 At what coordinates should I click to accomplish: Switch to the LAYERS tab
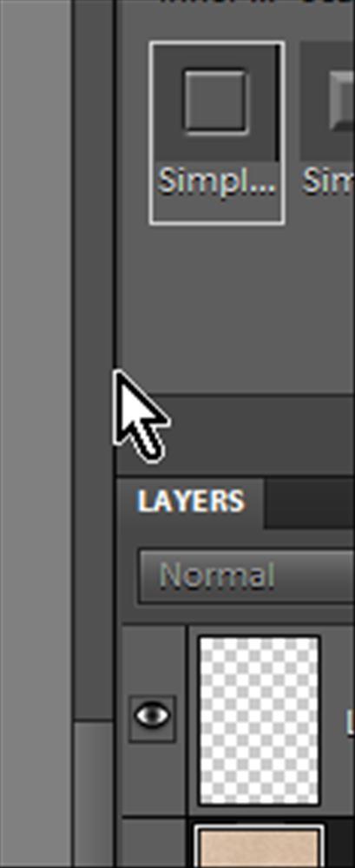[x=190, y=502]
